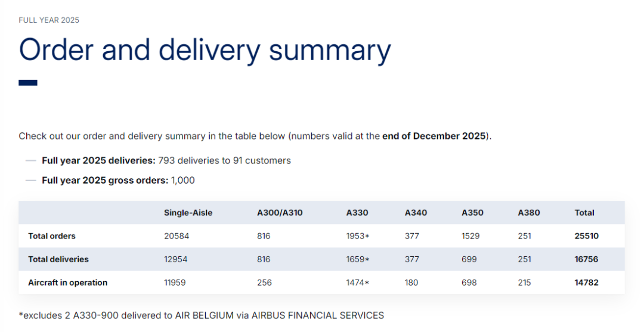644x332 pixels.
Task: Select the "Aircraft in operation" row label
Action: (x=67, y=283)
